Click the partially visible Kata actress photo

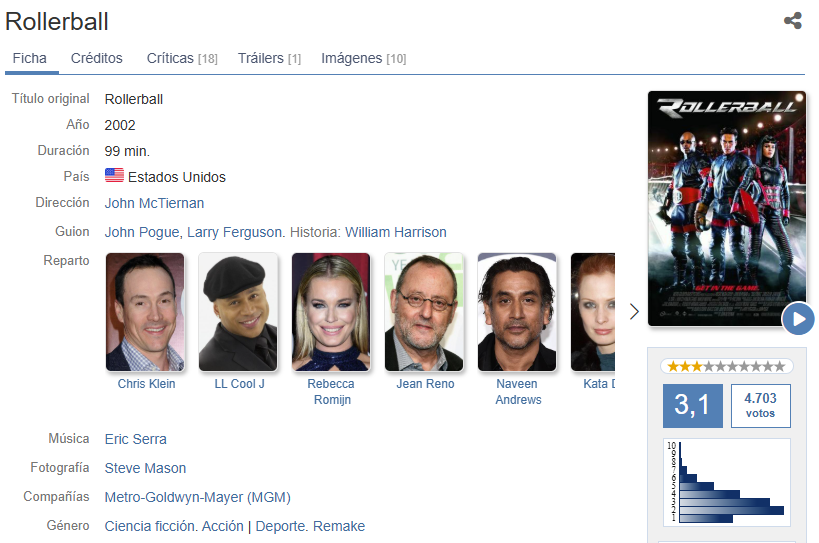point(593,312)
